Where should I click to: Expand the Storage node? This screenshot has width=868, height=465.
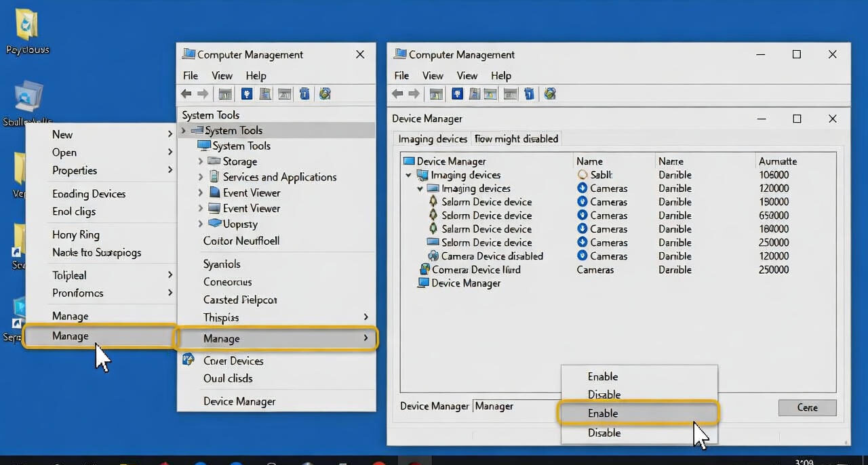201,161
